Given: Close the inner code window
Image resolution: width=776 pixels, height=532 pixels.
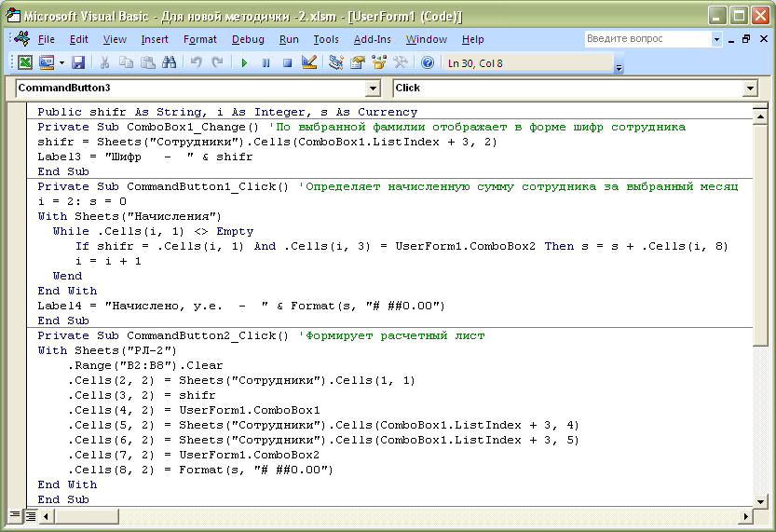Looking at the screenshot, I should click(x=763, y=38).
